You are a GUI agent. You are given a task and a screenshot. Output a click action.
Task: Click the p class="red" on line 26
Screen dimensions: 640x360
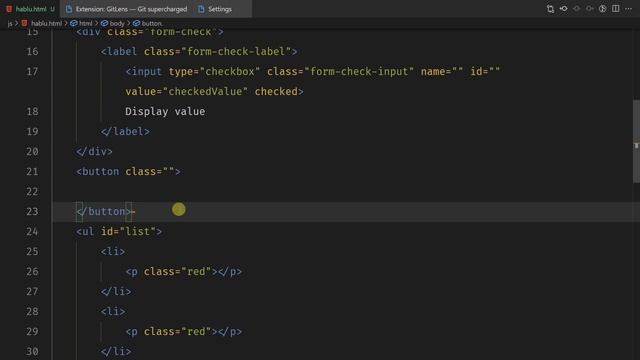171,271
